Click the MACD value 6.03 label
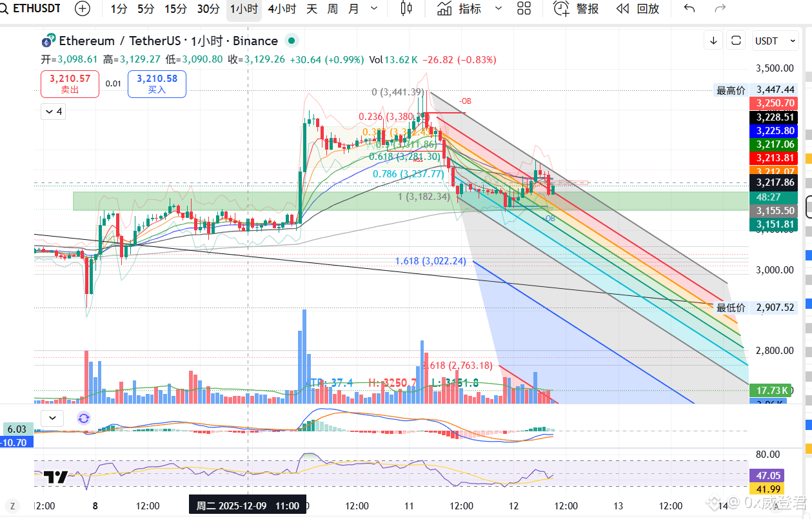812x519 pixels. 17,429
